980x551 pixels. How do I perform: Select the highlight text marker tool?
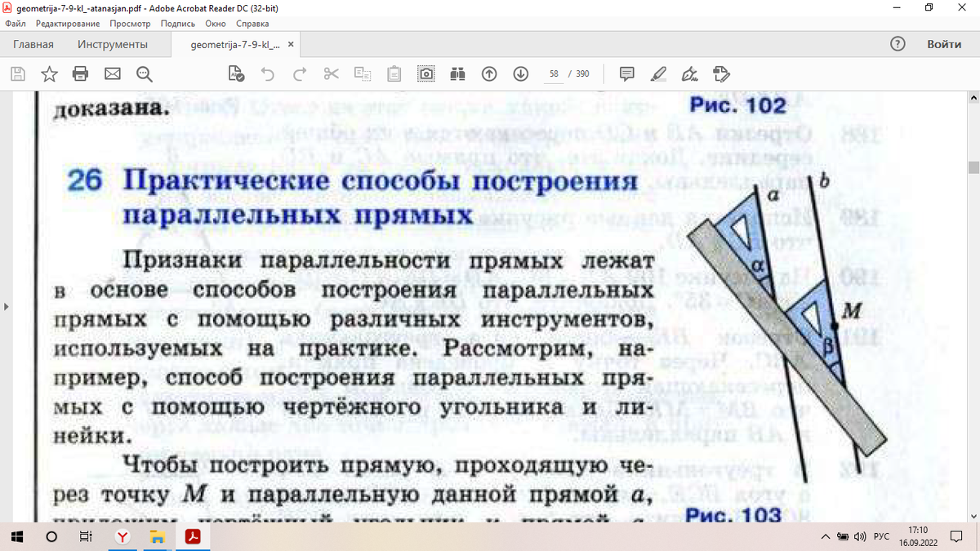[x=659, y=74]
